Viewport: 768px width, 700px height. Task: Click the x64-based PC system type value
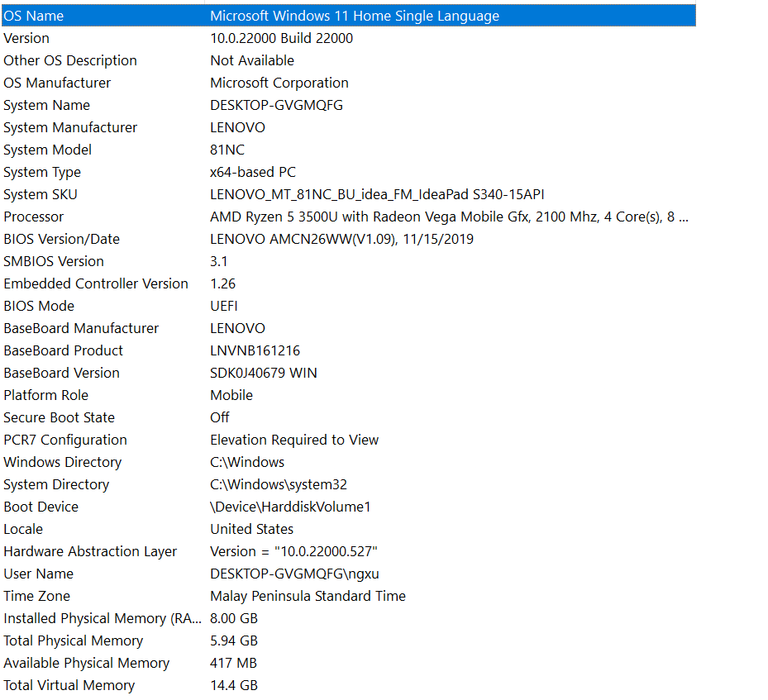[x=253, y=172]
